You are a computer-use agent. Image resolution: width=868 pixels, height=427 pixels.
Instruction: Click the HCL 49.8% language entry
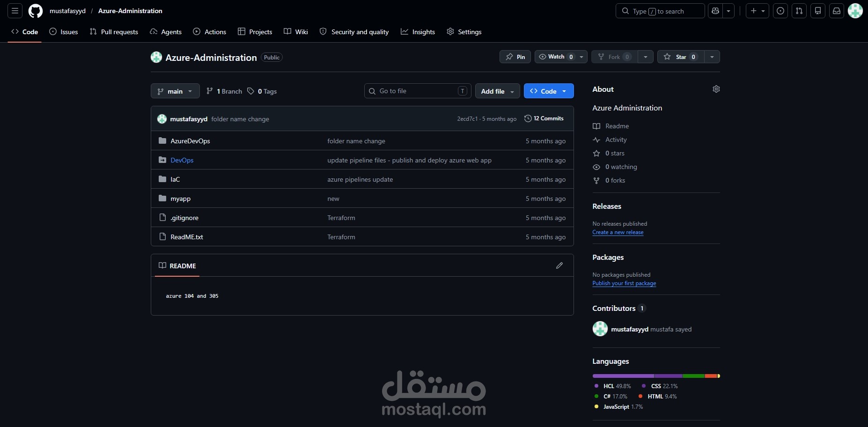[x=612, y=386]
